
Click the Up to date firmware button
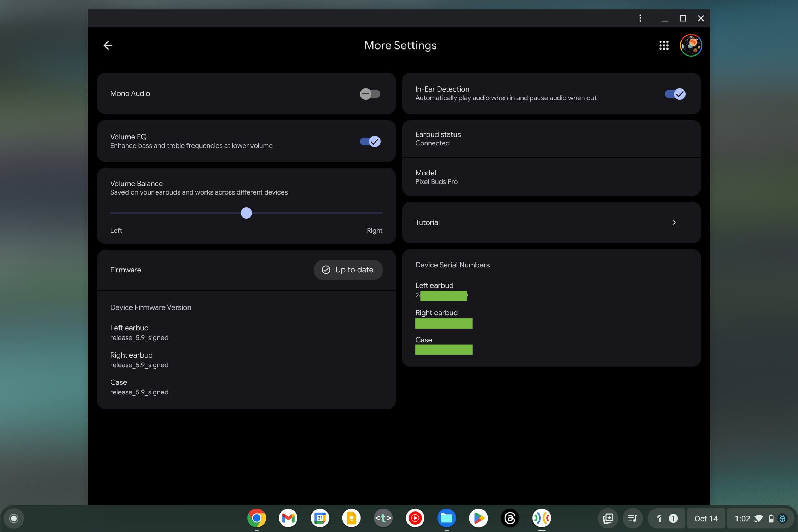click(348, 270)
